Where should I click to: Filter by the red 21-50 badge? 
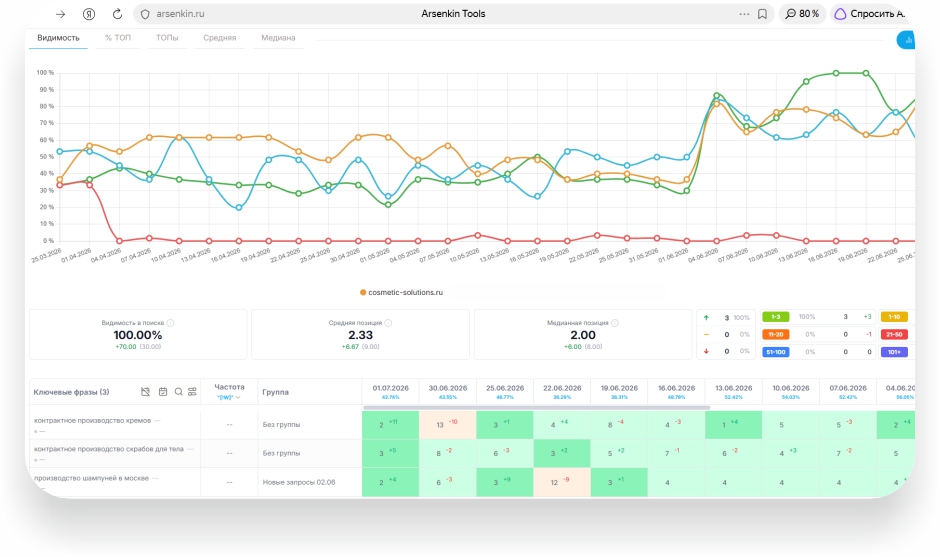pyautogui.click(x=894, y=335)
